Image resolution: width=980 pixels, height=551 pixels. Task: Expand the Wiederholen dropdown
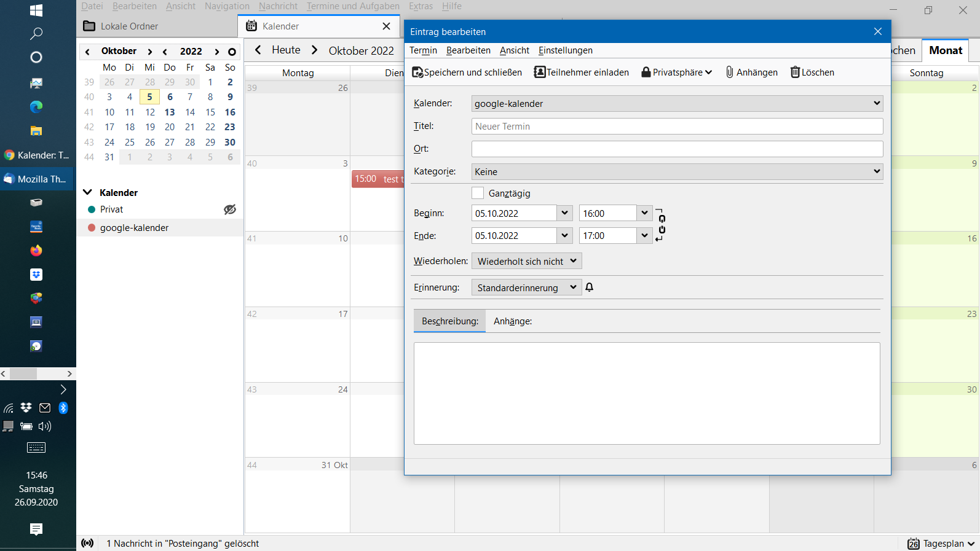pyautogui.click(x=526, y=261)
